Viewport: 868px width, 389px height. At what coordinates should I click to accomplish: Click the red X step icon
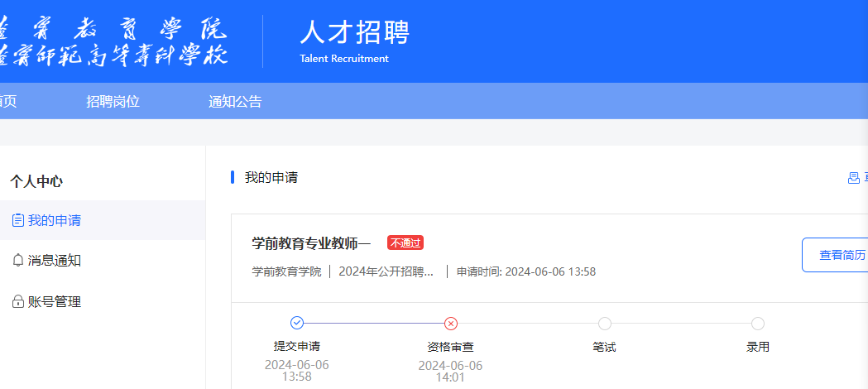pyautogui.click(x=450, y=324)
